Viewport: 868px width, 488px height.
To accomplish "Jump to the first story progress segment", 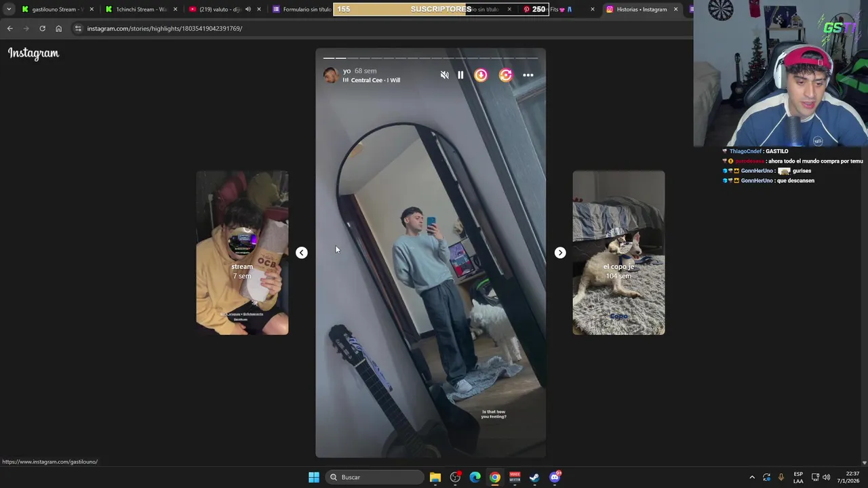I will coord(328,58).
